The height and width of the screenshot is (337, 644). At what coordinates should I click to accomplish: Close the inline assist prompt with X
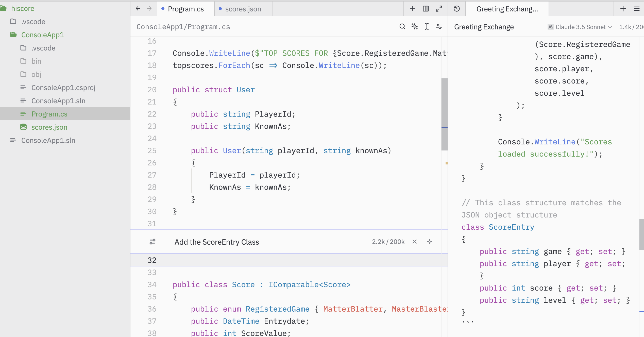click(415, 242)
